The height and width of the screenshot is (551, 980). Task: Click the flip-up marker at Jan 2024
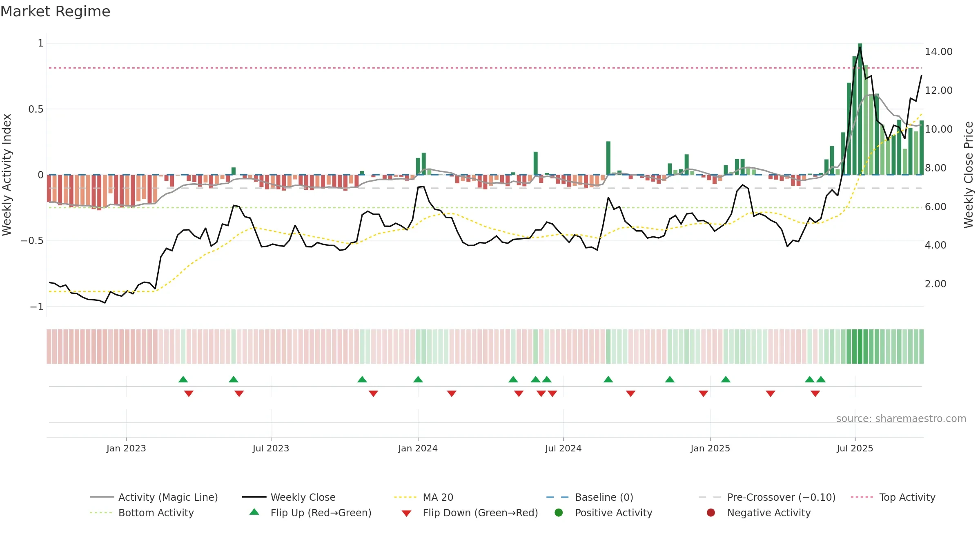[x=418, y=379]
